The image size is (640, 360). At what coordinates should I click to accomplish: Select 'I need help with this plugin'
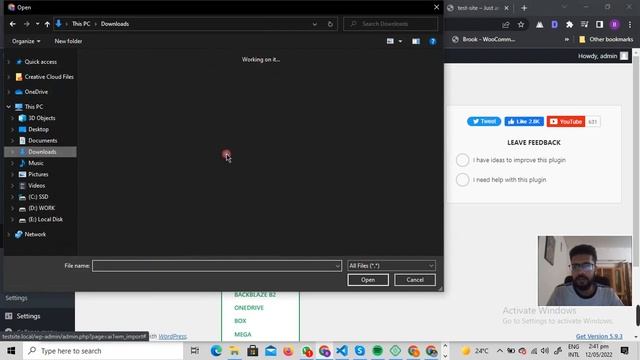(462, 180)
